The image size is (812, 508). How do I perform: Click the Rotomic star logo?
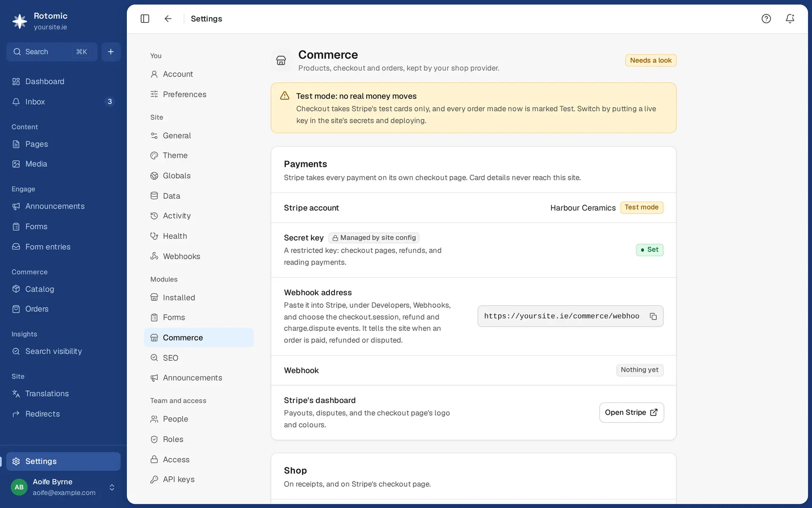[x=19, y=21]
